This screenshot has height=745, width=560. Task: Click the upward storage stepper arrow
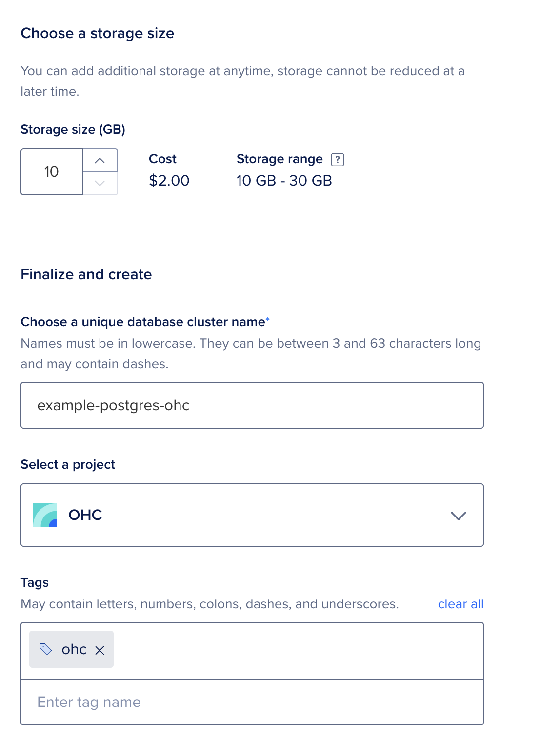[x=100, y=160]
